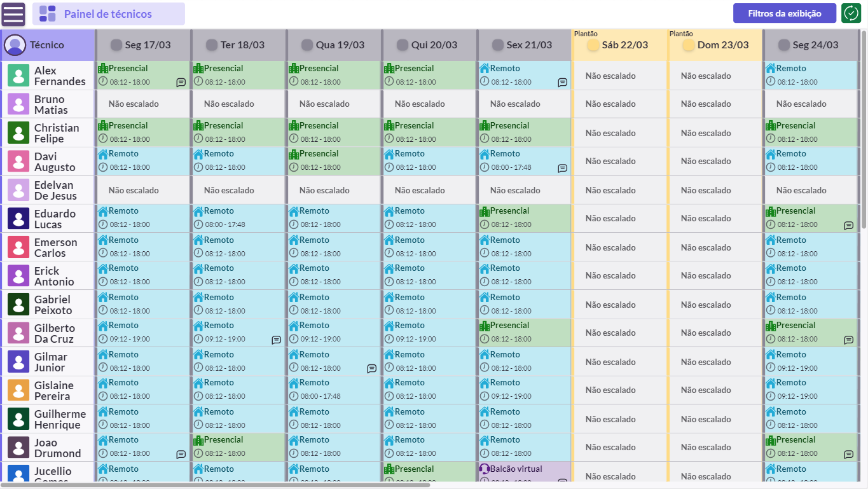
Task: Open Gislaine Pereira Sex 21/03 09:12 - 19:00 shift
Action: tap(524, 390)
